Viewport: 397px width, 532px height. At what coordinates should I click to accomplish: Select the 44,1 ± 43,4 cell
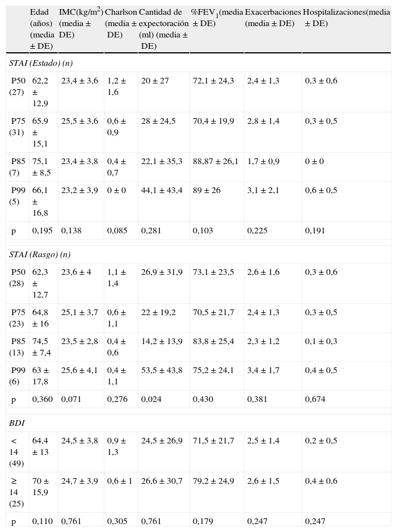tap(162, 191)
